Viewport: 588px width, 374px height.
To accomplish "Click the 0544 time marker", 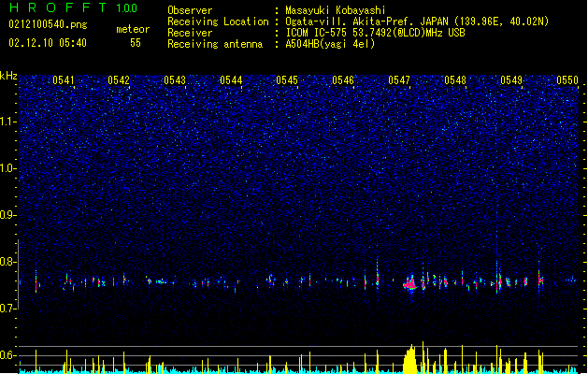I will point(231,80).
